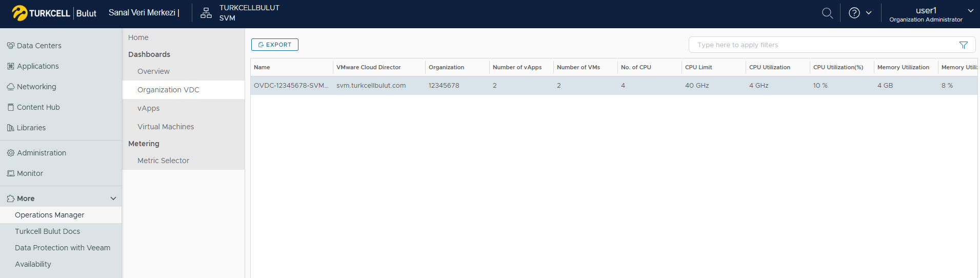Sort by CPU Limit column
Screen dimensions: 980x278
point(698,67)
